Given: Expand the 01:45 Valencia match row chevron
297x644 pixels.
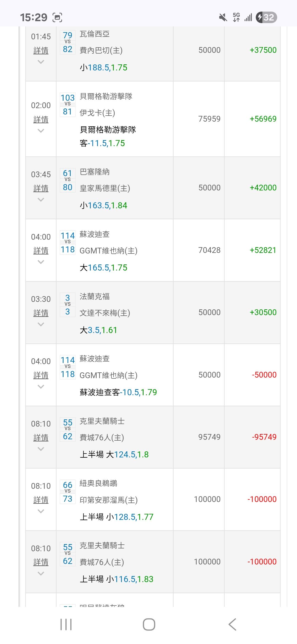Looking at the screenshot, I should pos(41,62).
